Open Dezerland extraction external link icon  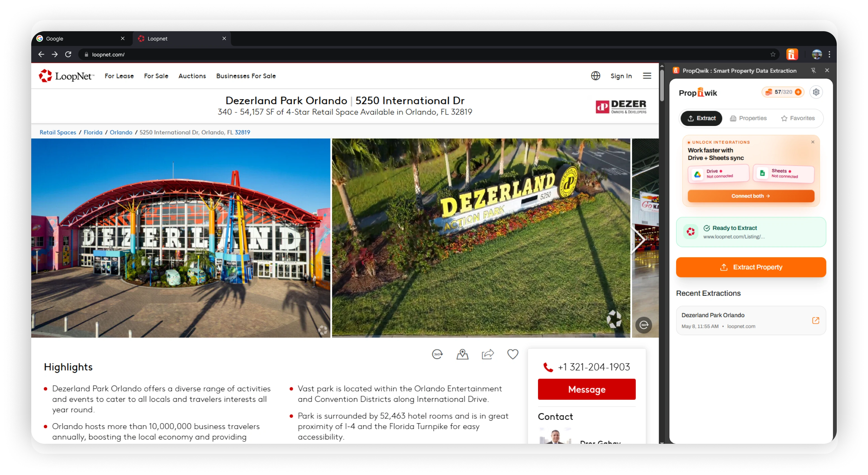pyautogui.click(x=816, y=320)
